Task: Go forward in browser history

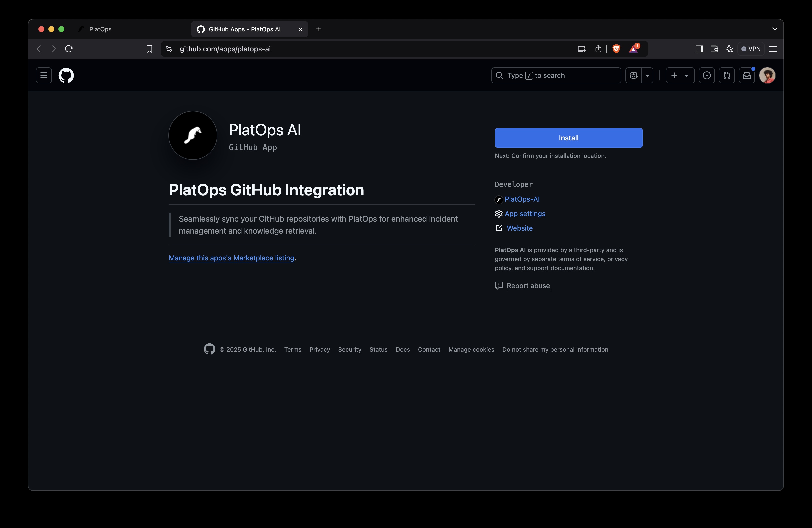Action: click(53, 49)
